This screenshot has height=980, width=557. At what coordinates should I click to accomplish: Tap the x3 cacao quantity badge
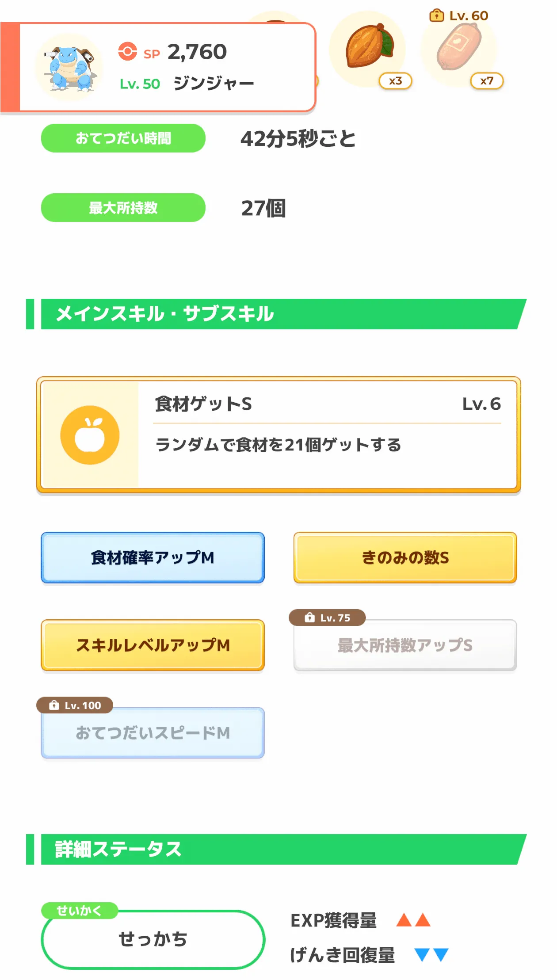(396, 81)
